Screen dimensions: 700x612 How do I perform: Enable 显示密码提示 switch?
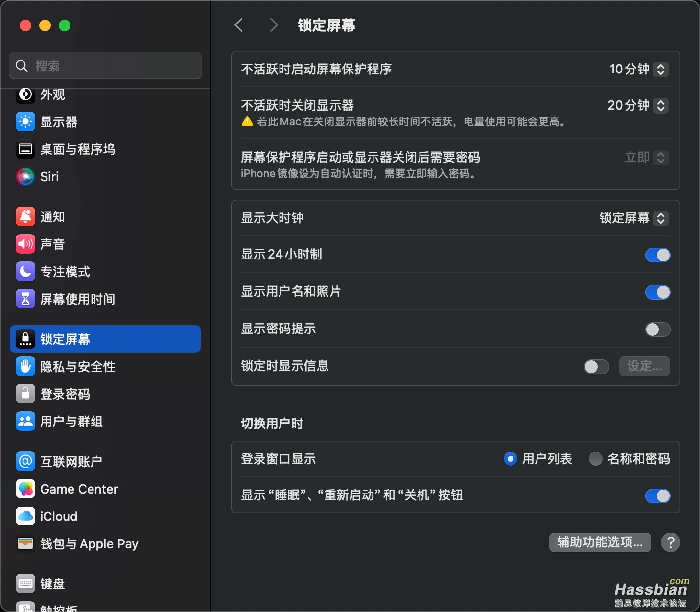[x=657, y=330]
